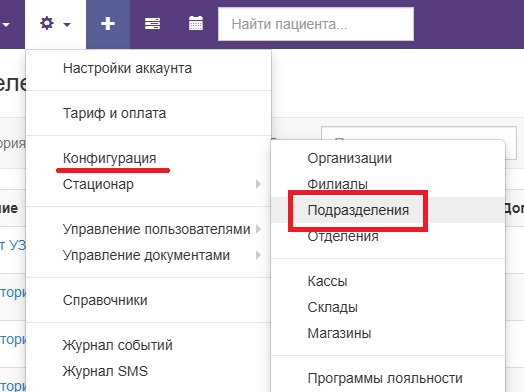Click the patient search field

(316, 24)
